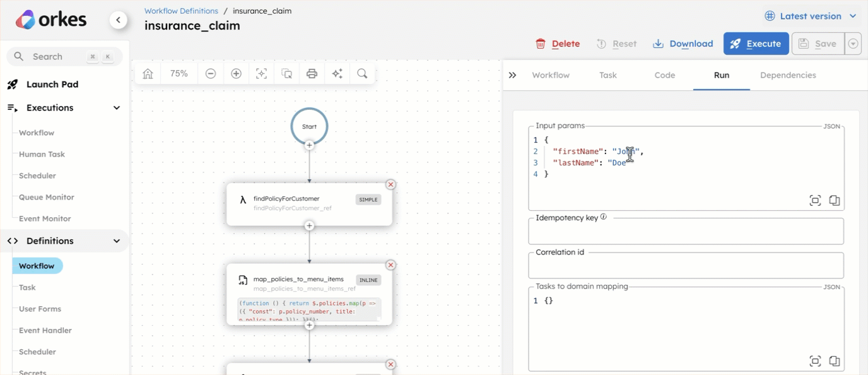The width and height of the screenshot is (868, 375).
Task: Download the workflow definition
Action: pos(683,44)
